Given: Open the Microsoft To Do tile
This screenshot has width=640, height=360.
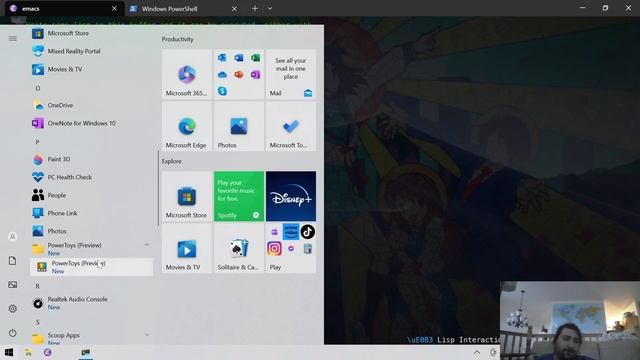Looking at the screenshot, I should coord(291,126).
